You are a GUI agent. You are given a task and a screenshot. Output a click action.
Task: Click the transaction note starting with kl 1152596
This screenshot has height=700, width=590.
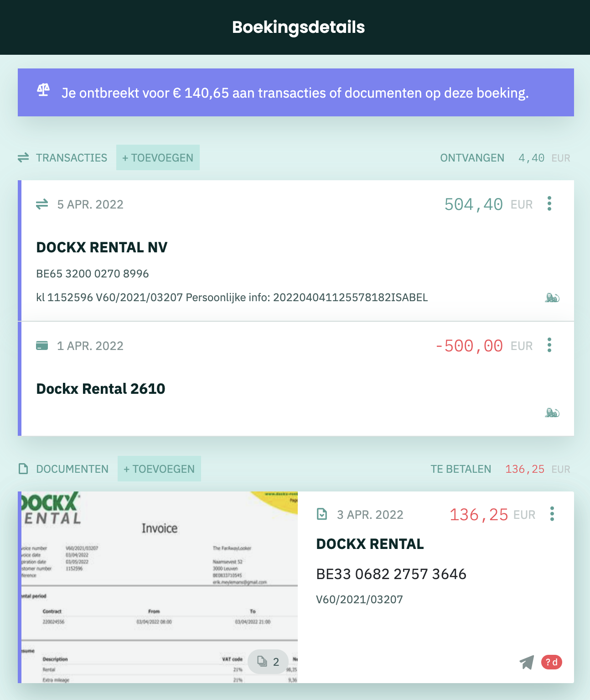pyautogui.click(x=232, y=298)
